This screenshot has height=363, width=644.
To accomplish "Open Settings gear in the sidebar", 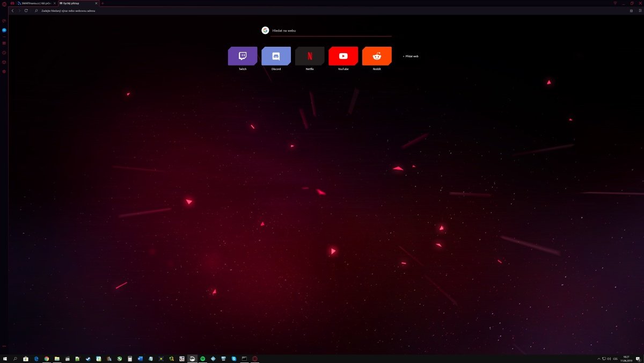I will point(4,71).
